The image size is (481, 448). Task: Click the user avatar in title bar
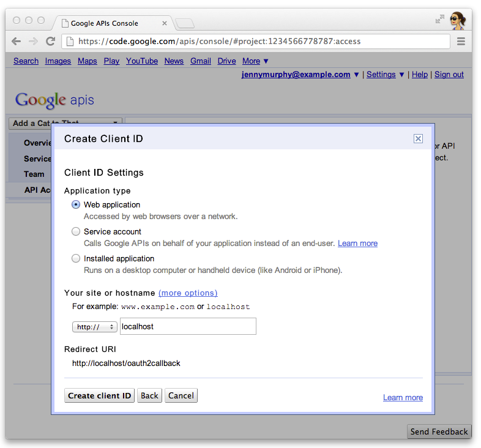click(457, 20)
